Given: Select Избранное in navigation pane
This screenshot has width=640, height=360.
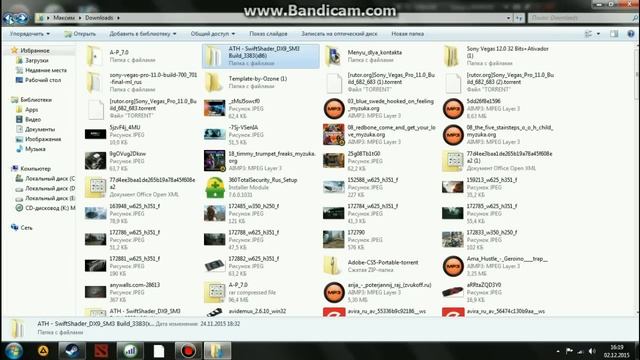Looking at the screenshot, I should tap(35, 51).
